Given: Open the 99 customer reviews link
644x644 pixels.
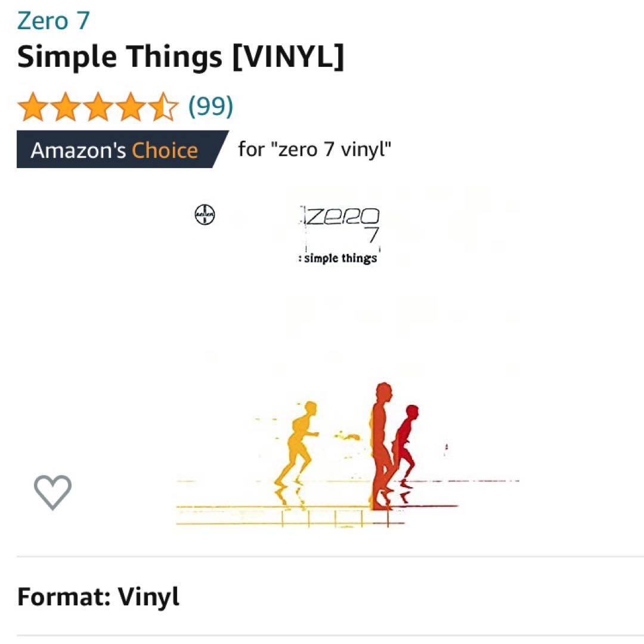Looking at the screenshot, I should coord(210,106).
